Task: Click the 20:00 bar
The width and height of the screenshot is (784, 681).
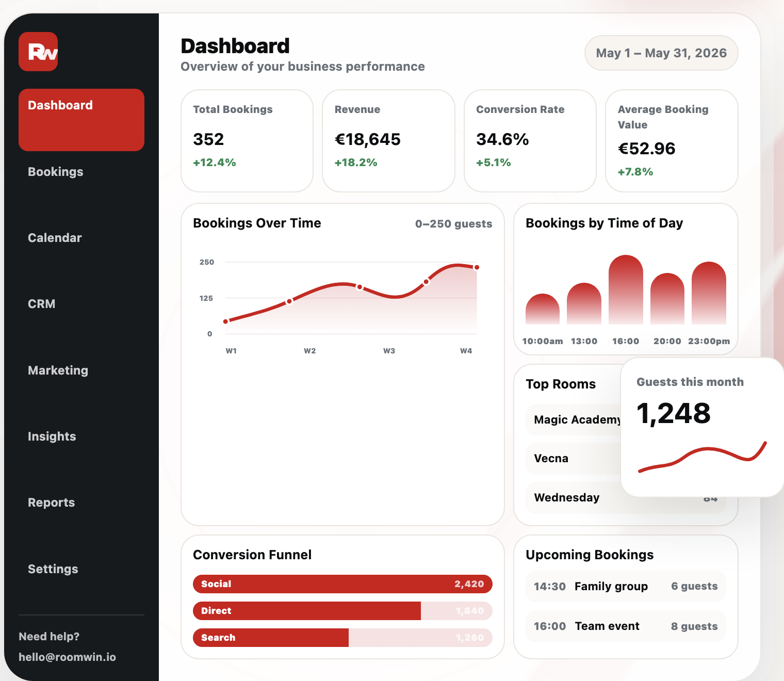Action: [x=667, y=299]
